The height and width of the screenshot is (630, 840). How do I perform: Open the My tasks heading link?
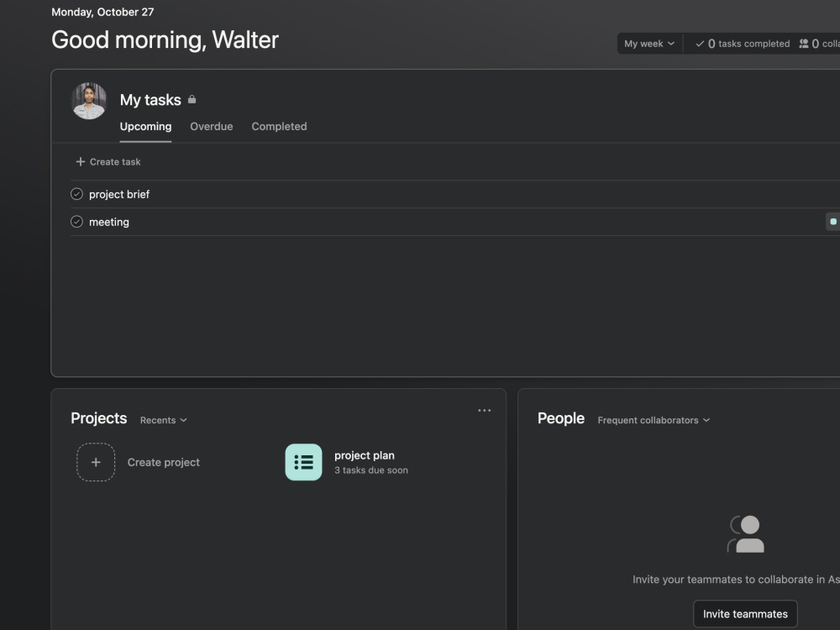tap(150, 100)
